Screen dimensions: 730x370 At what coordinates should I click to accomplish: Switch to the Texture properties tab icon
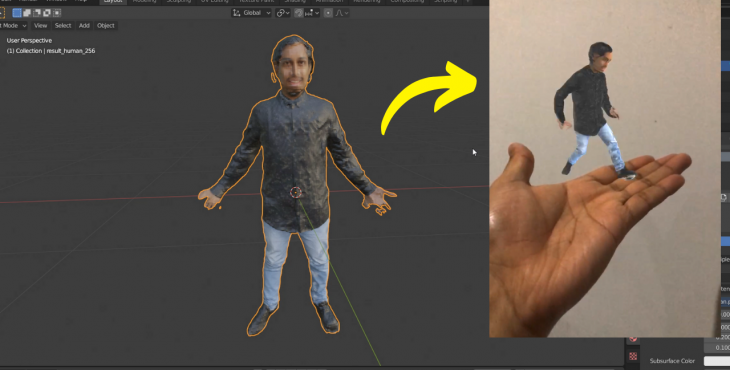pos(633,357)
